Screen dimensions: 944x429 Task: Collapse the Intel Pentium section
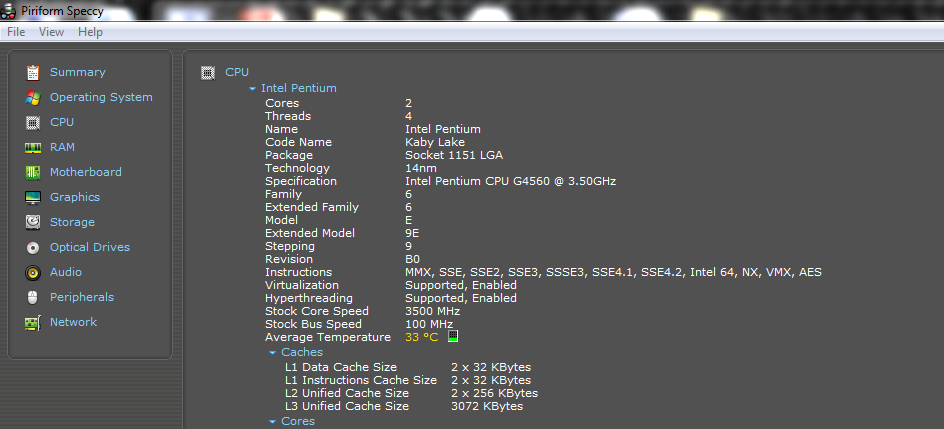(x=252, y=89)
